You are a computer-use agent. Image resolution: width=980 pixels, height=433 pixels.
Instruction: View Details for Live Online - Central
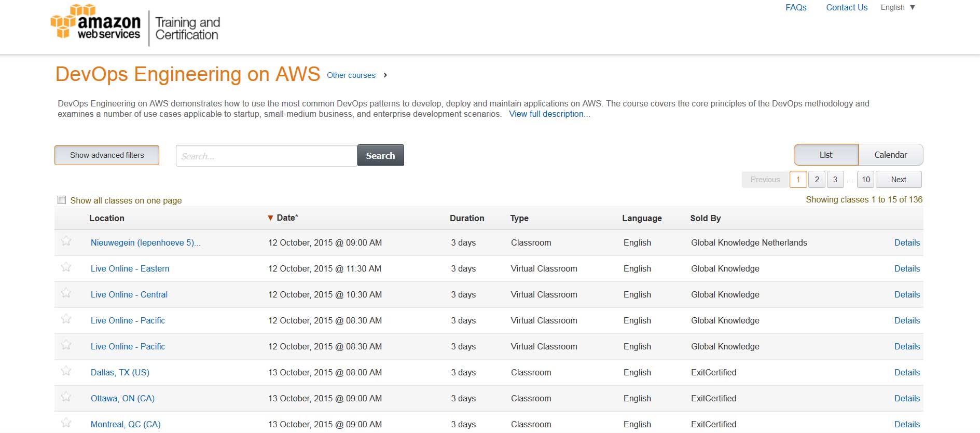[907, 294]
